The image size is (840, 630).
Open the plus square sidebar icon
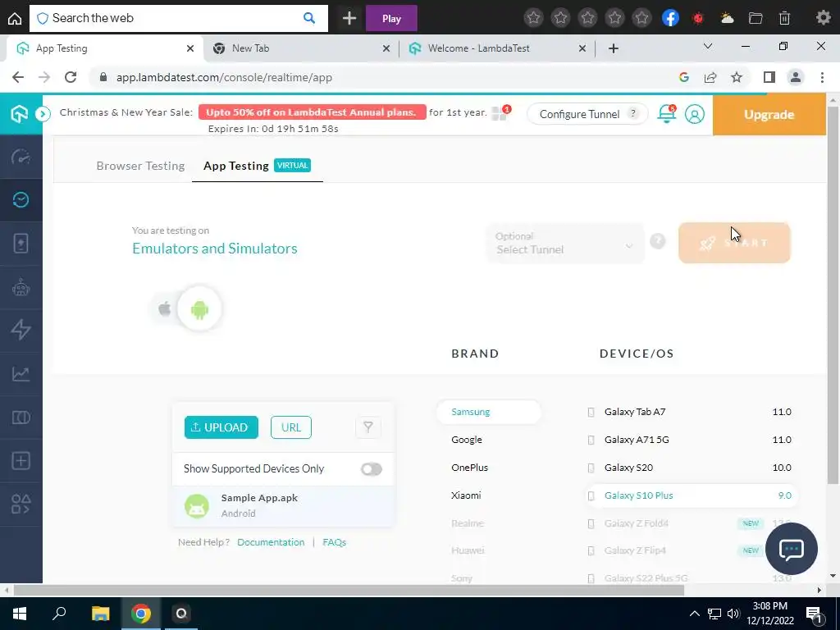click(21, 461)
